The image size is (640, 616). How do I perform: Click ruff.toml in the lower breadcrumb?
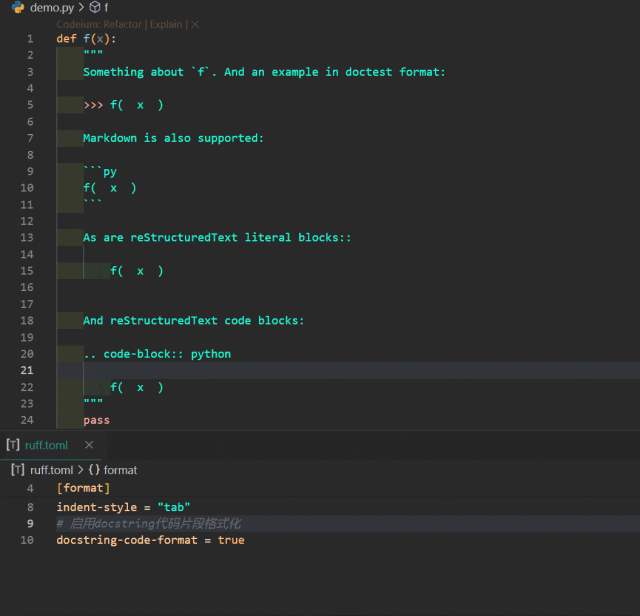coord(51,470)
